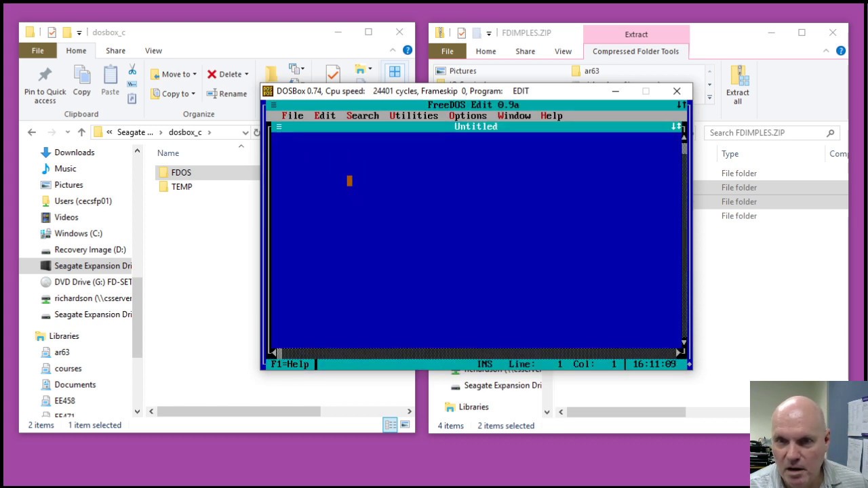
Task: Click the Untitled document maximize arrows icon
Action: pyautogui.click(x=676, y=127)
